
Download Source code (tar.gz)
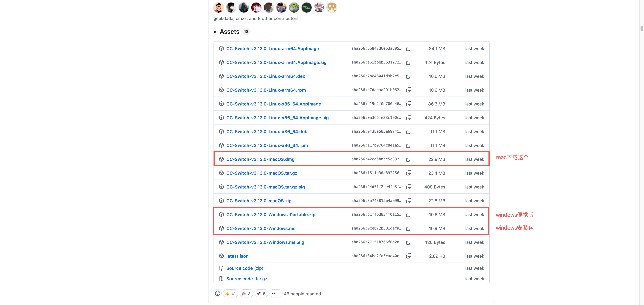pos(247,279)
